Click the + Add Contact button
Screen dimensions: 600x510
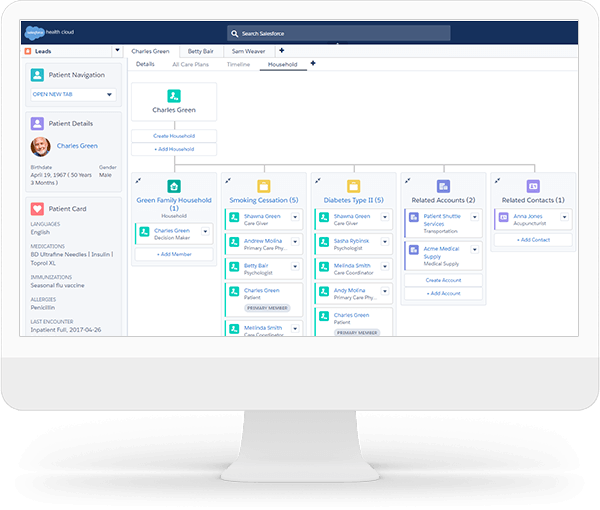click(x=533, y=240)
